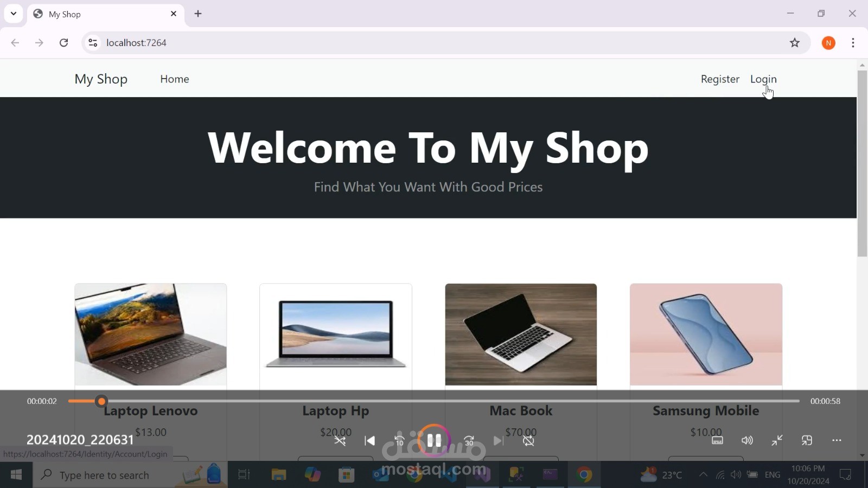This screenshot has width=868, height=488.
Task: Click the Welcome To My Shop heading
Action: pyautogui.click(x=428, y=147)
